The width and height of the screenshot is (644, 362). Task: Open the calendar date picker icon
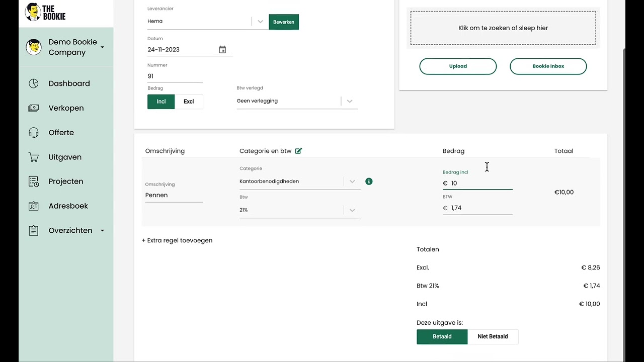click(222, 49)
